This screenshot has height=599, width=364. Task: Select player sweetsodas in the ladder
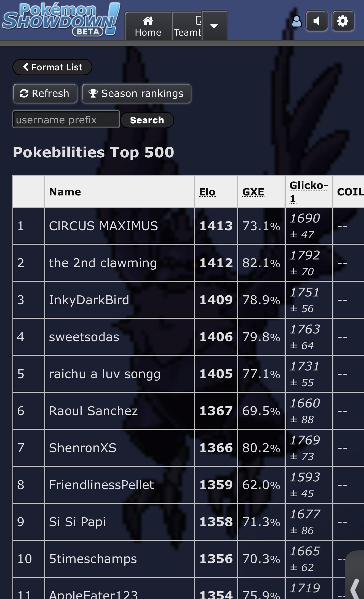click(84, 337)
